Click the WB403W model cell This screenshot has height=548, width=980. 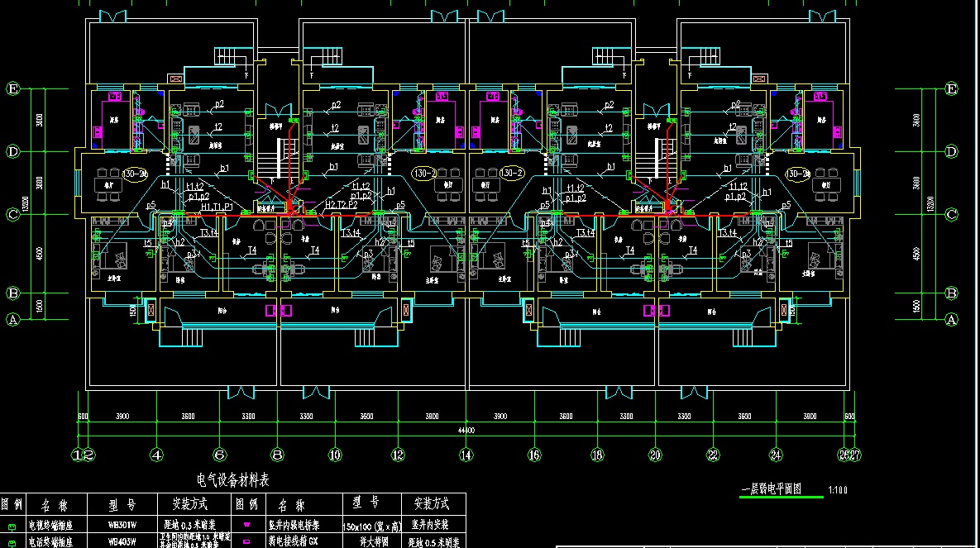[122, 543]
